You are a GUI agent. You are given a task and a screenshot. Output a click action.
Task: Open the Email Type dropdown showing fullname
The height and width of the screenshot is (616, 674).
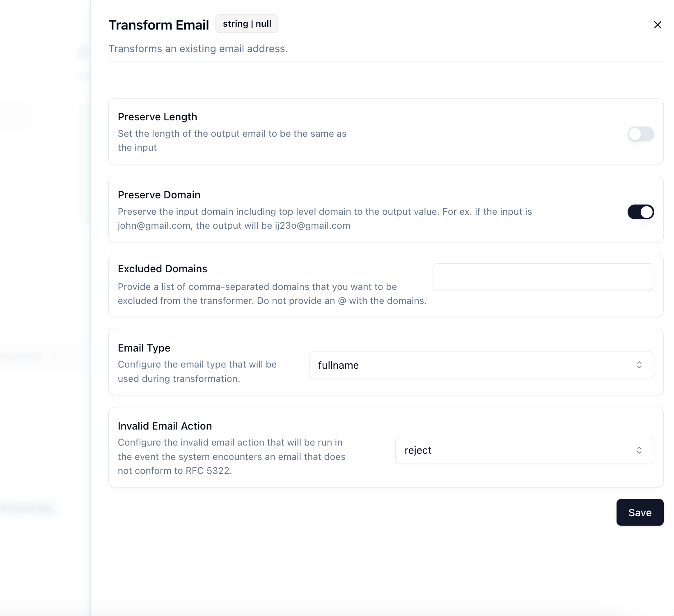[481, 365]
